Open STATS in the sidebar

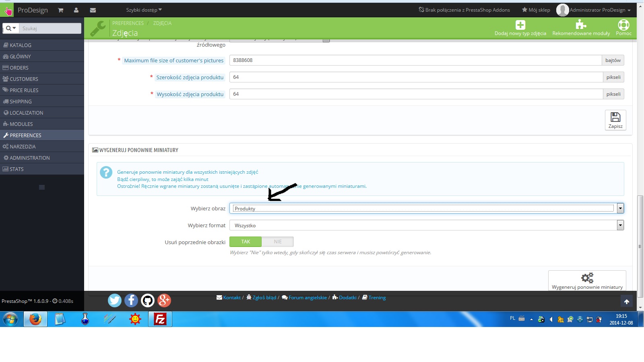click(42, 169)
